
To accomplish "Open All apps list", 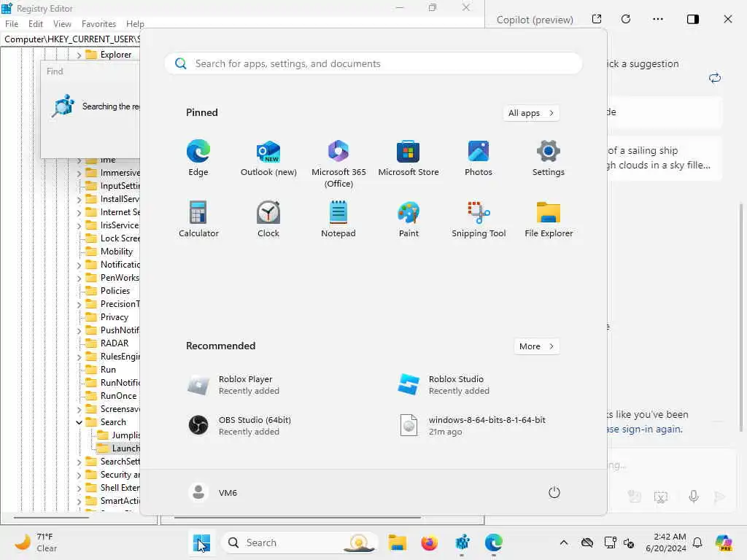I will pyautogui.click(x=531, y=113).
